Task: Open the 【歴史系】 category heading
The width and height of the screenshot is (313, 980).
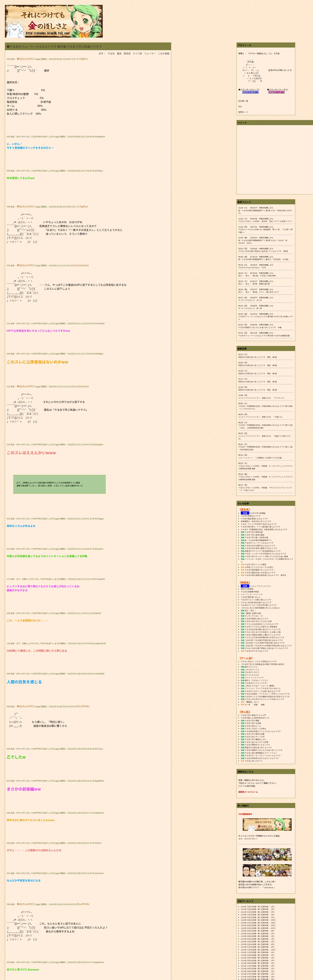Action: tap(245, 509)
